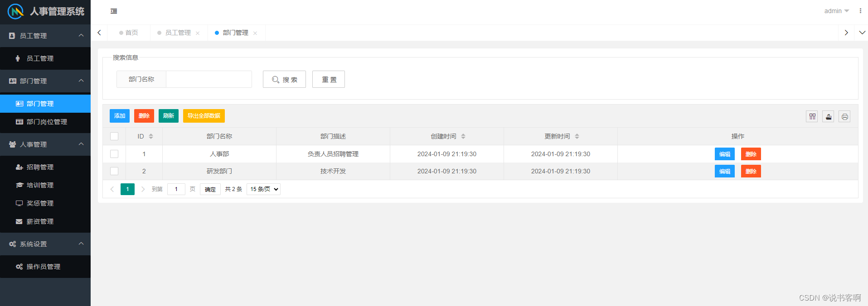Click the 负责人员招聘管理 cell
The height and width of the screenshot is (306, 868).
(x=333, y=154)
